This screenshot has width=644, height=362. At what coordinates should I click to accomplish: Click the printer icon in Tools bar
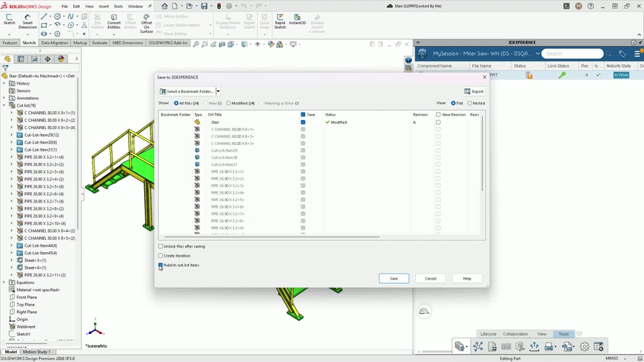[x=548, y=347]
